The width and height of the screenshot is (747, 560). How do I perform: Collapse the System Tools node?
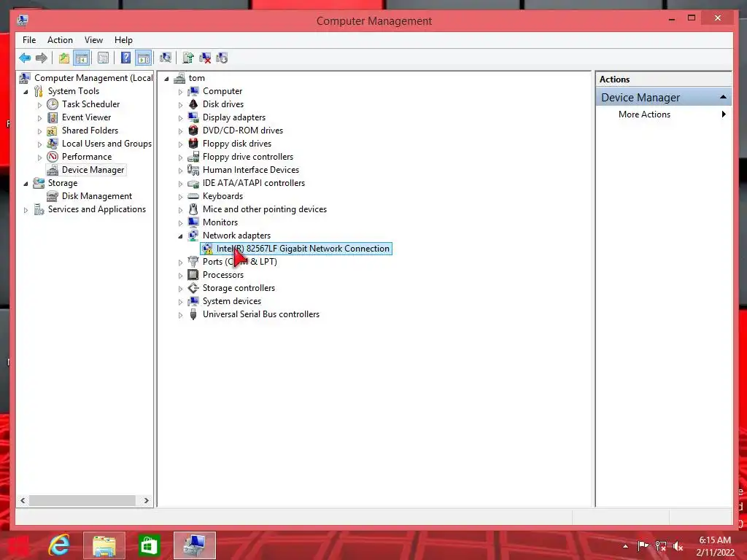coord(26,91)
